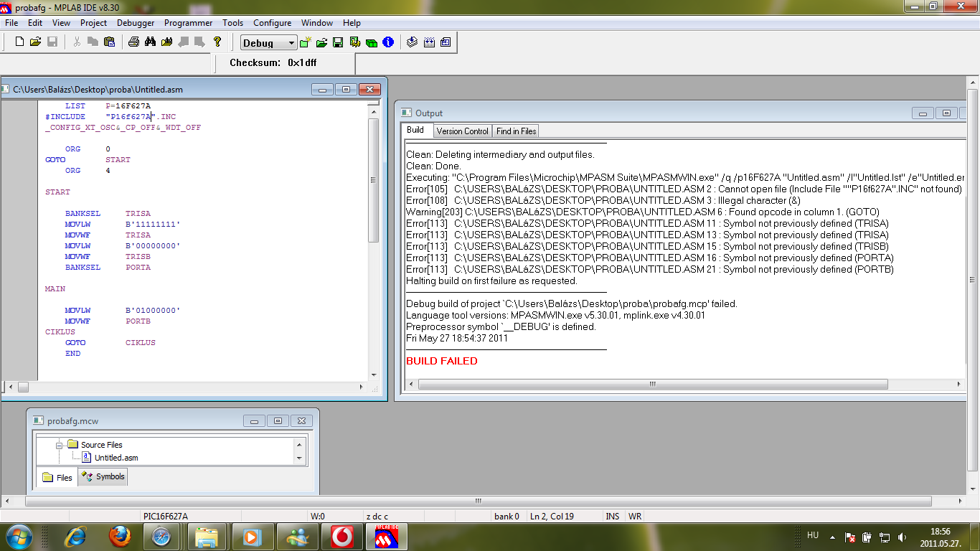Click the Action Center flag tray icon
Image resolution: width=980 pixels, height=551 pixels.
850,537
